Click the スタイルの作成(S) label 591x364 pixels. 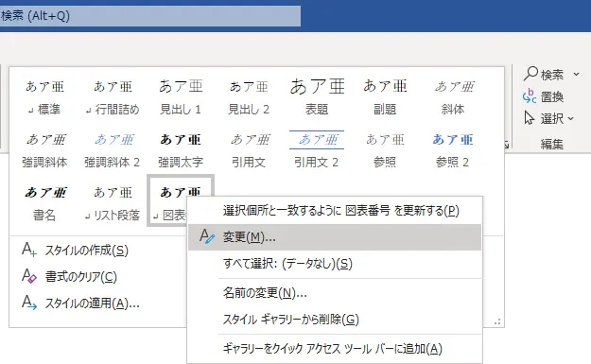pos(87,251)
